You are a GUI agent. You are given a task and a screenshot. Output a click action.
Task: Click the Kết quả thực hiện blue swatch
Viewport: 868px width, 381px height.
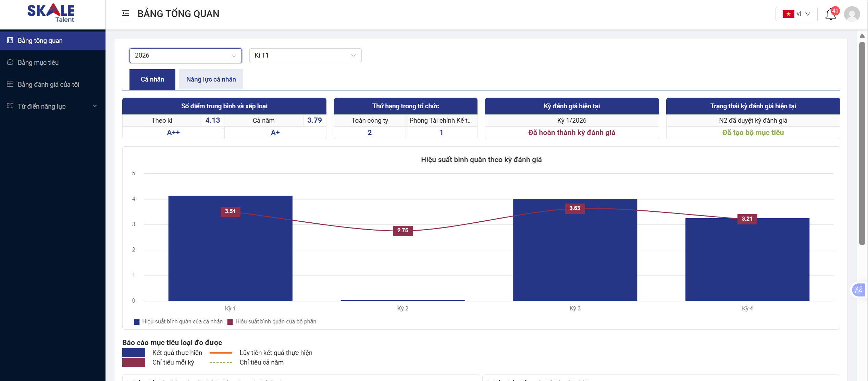coord(134,353)
